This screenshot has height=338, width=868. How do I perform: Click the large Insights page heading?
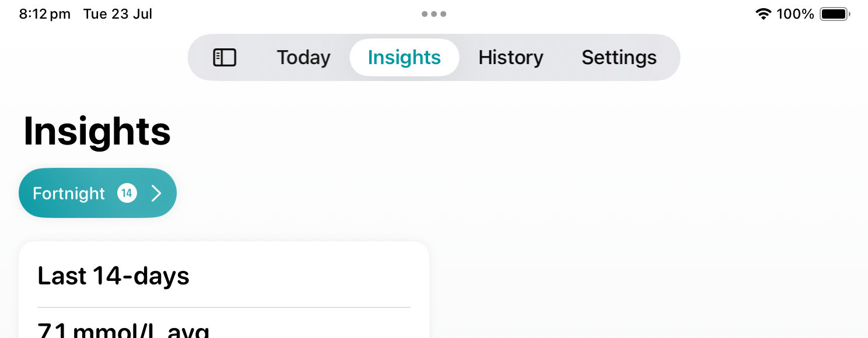[97, 132]
